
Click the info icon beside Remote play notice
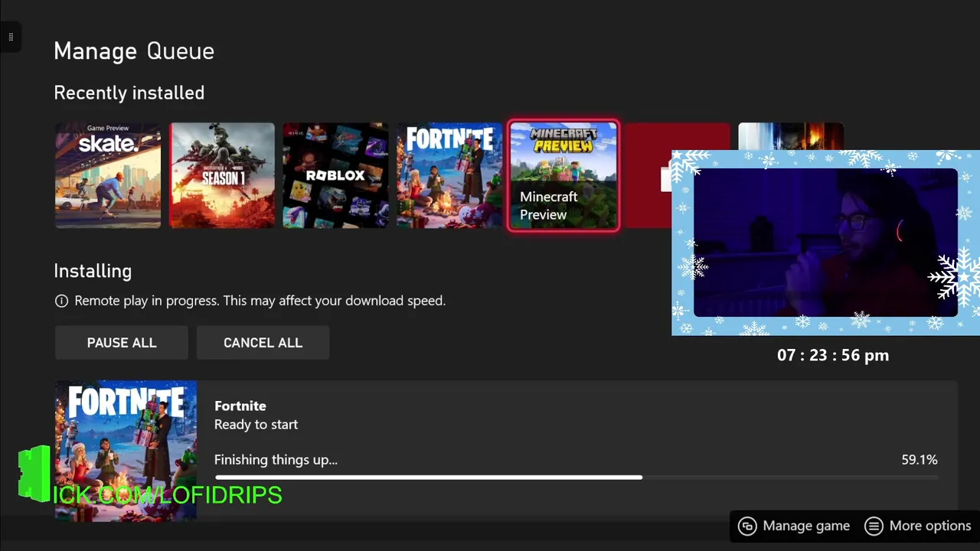coord(62,301)
